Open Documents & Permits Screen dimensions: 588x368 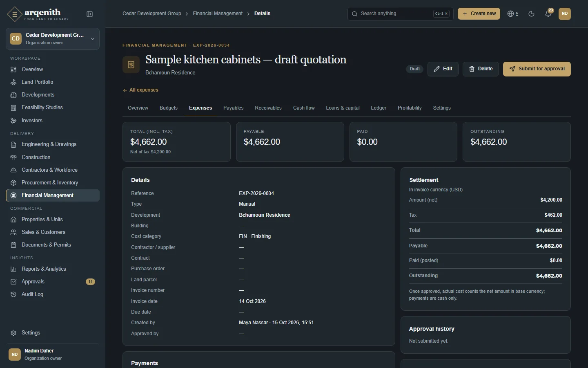tap(53, 245)
